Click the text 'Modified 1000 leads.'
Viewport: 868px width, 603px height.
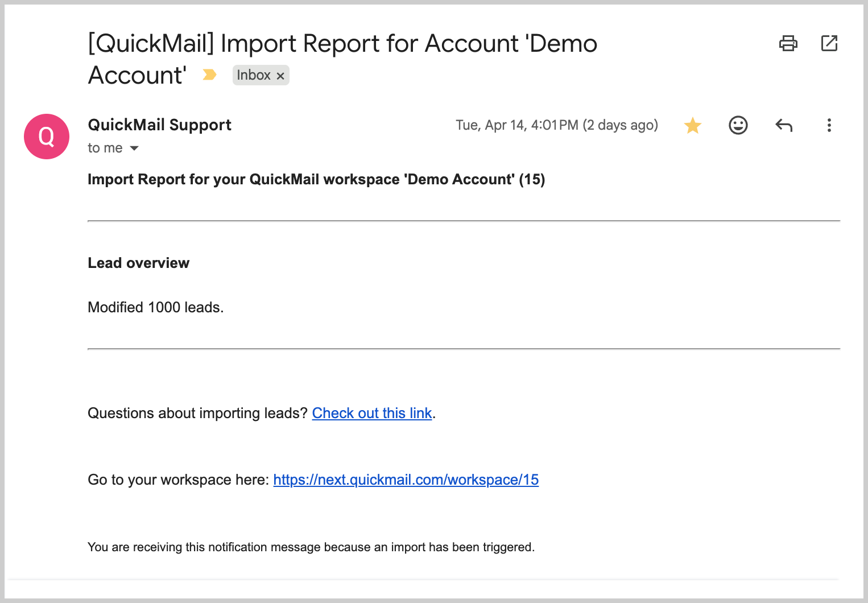tap(155, 307)
